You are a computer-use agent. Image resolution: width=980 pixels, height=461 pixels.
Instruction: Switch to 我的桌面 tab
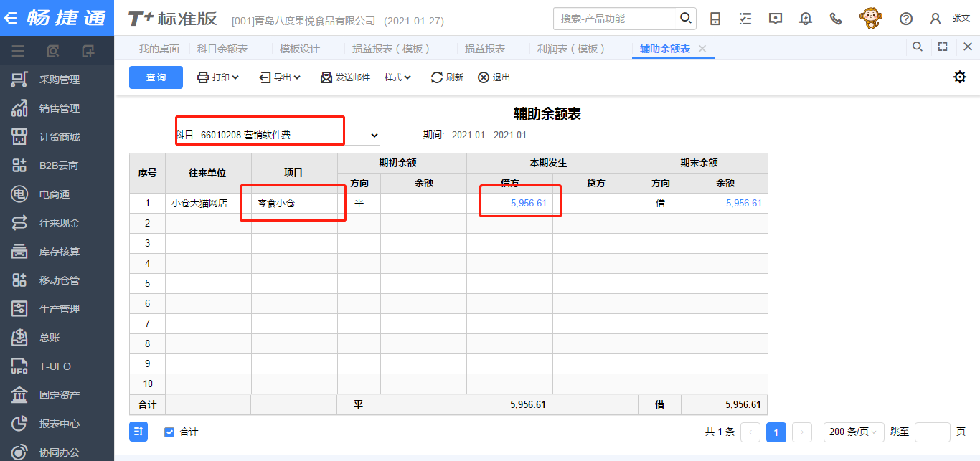pyautogui.click(x=159, y=49)
